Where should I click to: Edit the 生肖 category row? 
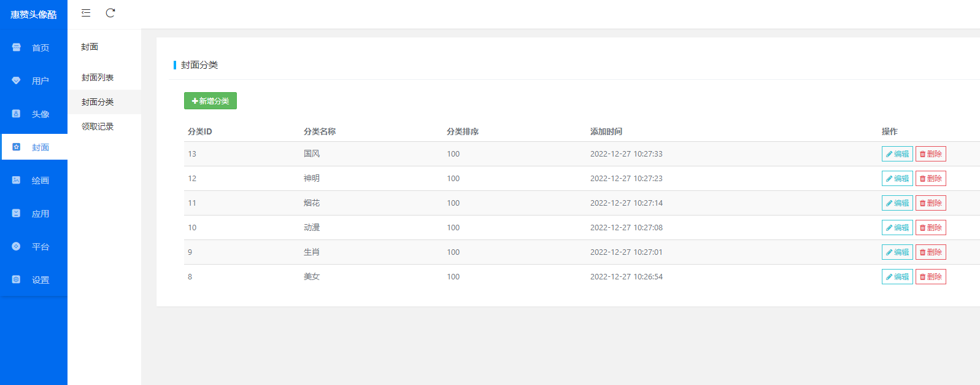[x=897, y=252]
